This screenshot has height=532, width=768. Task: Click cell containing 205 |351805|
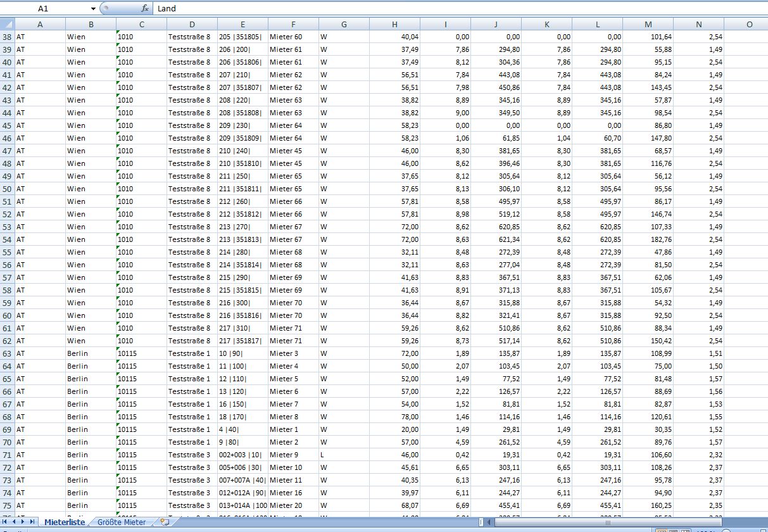[242, 37]
